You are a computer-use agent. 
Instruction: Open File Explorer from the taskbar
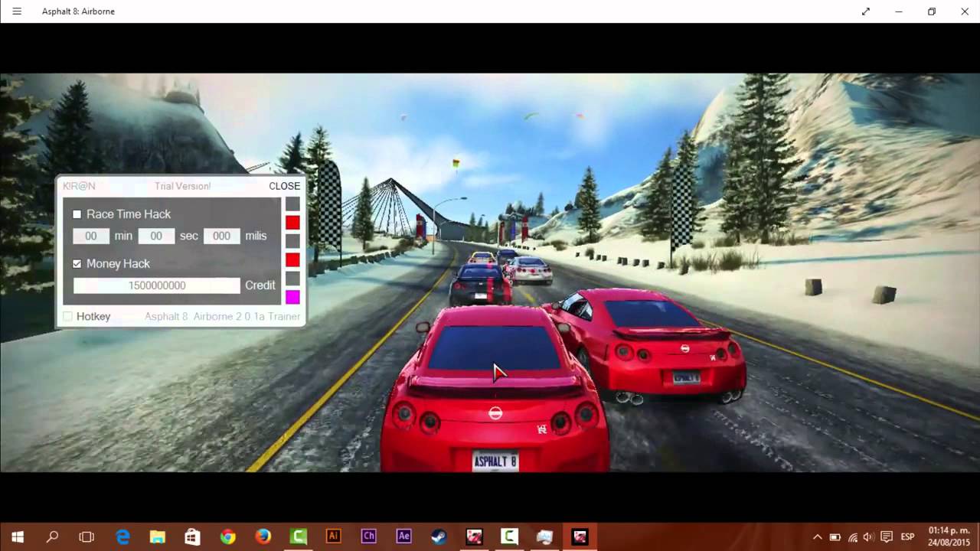157,536
